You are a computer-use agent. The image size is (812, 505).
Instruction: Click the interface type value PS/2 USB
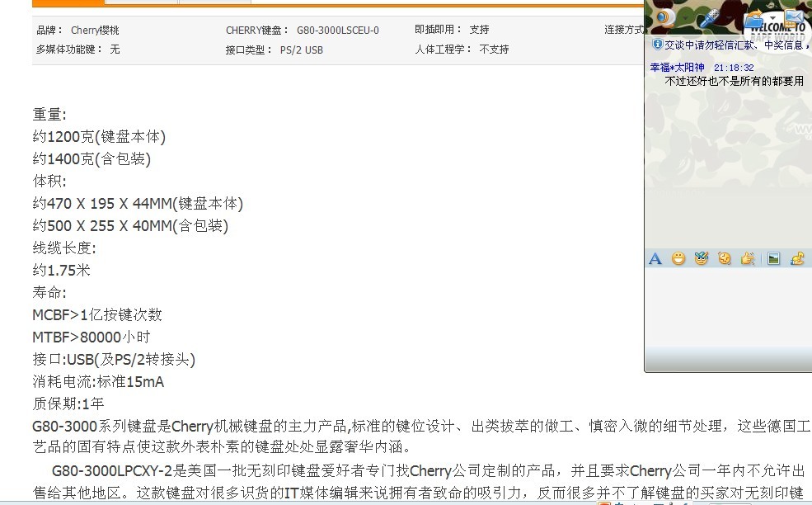click(x=302, y=50)
